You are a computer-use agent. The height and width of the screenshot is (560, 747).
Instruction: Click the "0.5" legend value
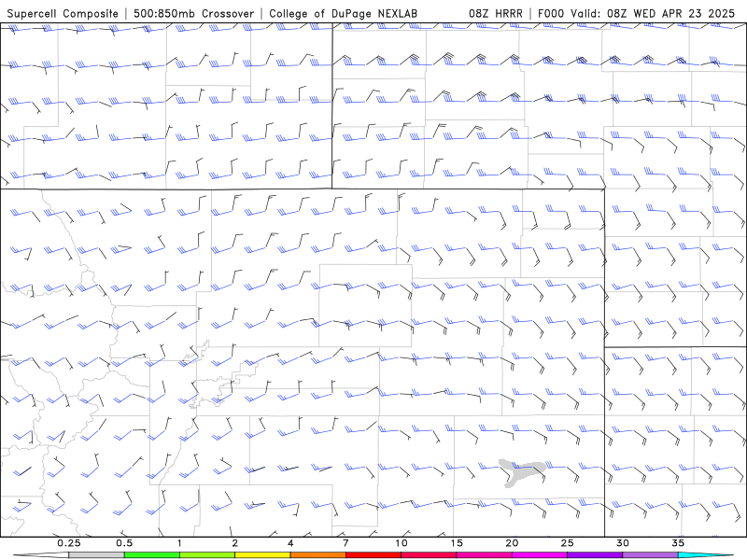click(124, 543)
